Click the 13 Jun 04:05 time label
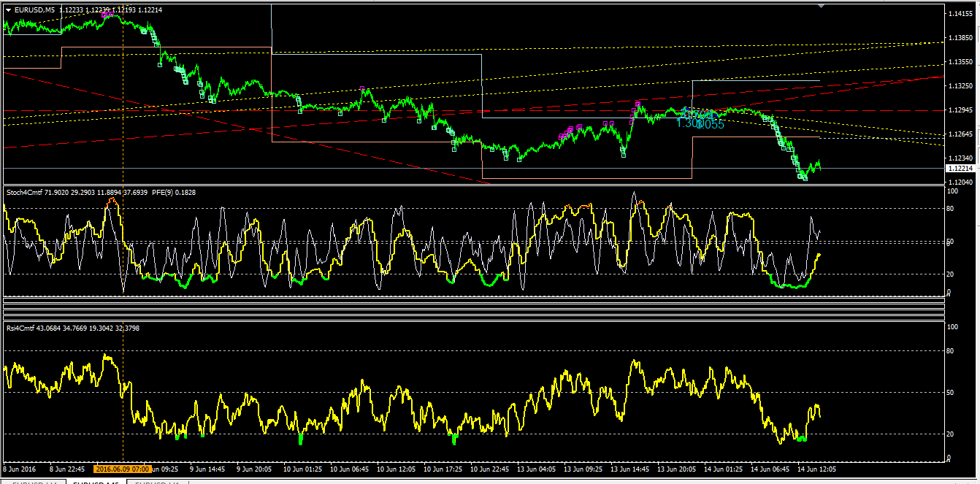The width and height of the screenshot is (980, 484). (535, 469)
